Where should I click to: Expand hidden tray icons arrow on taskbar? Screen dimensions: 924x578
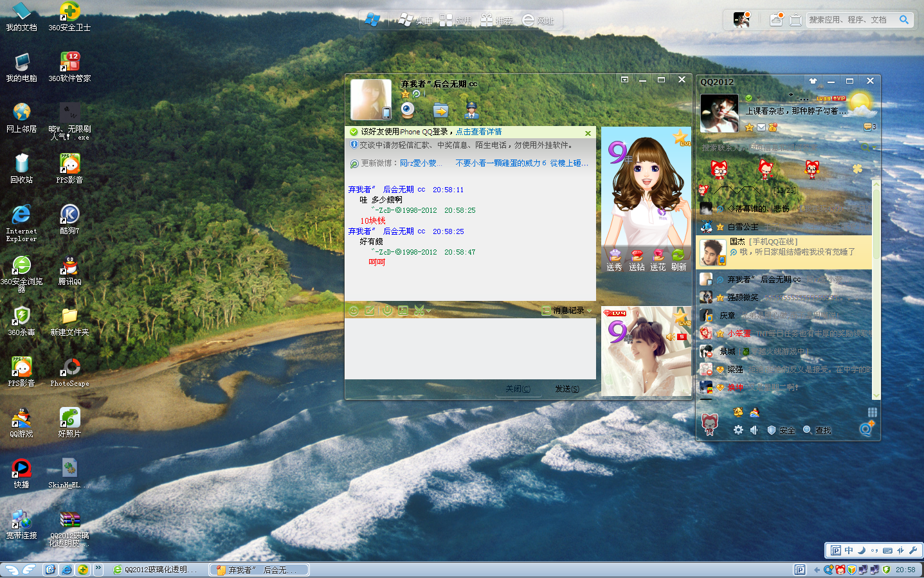click(x=817, y=570)
